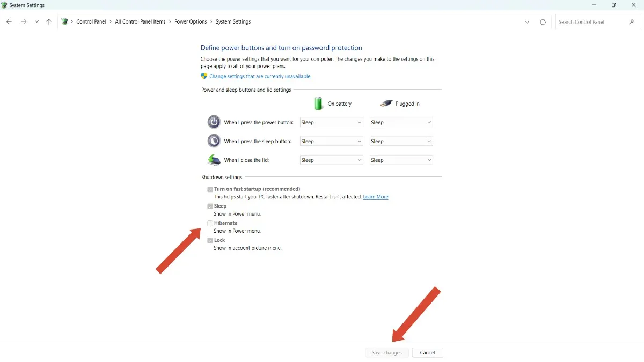
Task: Go up one level with the Up arrow
Action: point(49,22)
